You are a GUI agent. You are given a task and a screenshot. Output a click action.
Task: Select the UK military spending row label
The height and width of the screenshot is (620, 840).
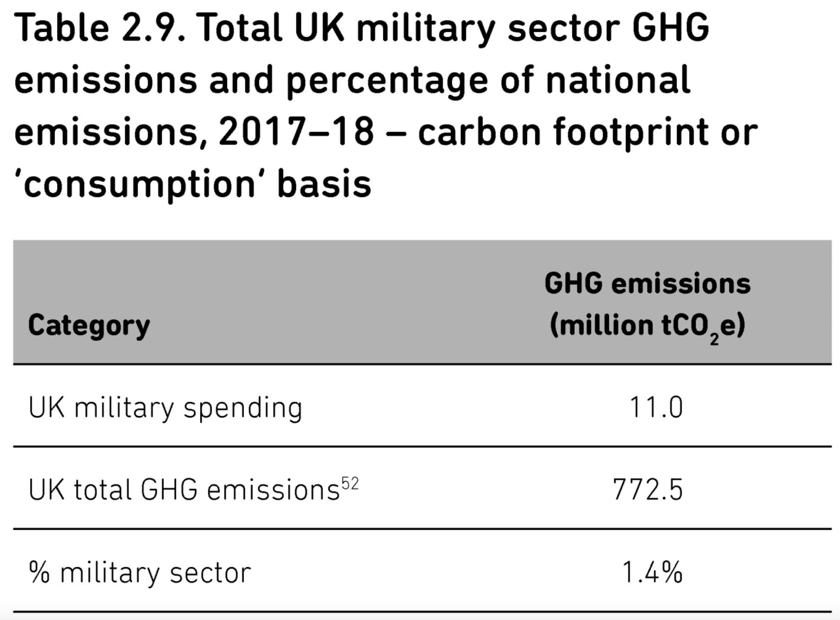click(x=165, y=409)
